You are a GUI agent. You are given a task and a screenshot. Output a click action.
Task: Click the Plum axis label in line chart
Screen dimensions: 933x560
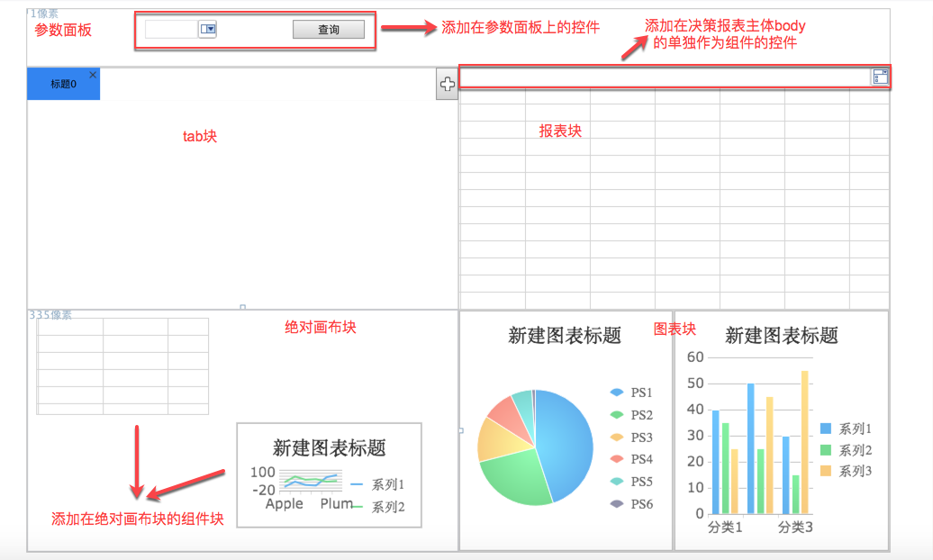coord(336,503)
